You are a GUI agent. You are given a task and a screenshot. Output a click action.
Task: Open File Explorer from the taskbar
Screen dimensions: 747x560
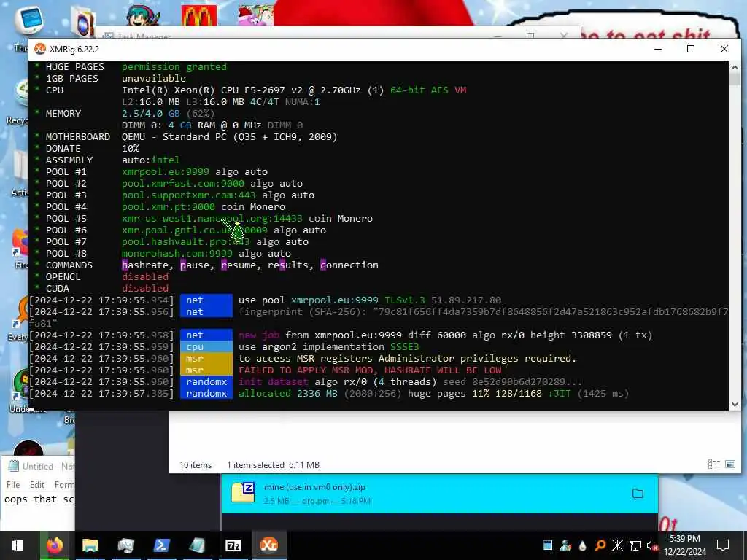(x=90, y=545)
